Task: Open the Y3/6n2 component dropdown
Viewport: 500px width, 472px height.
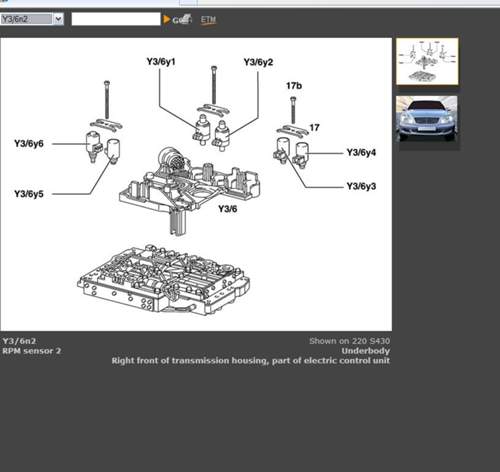Action: 32,19
